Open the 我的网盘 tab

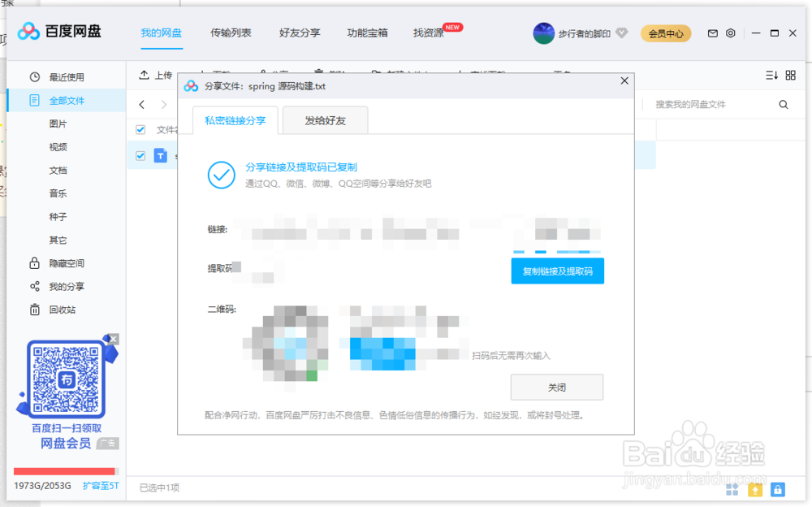[161, 33]
